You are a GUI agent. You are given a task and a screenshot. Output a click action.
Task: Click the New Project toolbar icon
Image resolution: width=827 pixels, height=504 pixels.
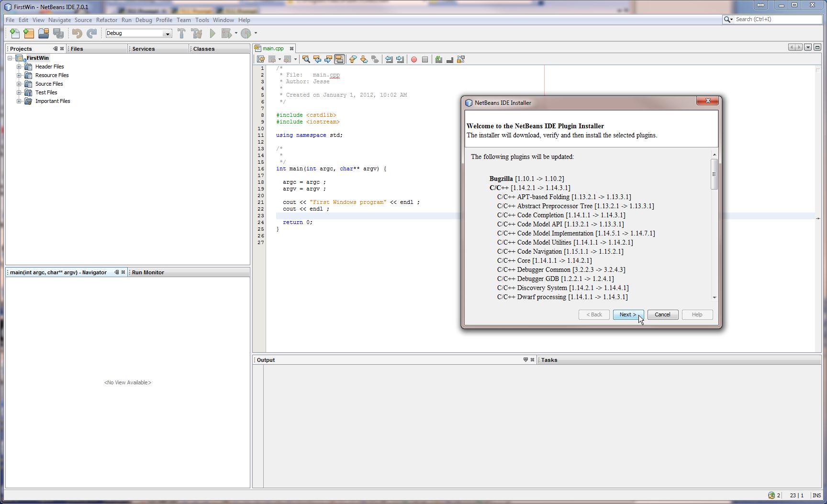29,33
